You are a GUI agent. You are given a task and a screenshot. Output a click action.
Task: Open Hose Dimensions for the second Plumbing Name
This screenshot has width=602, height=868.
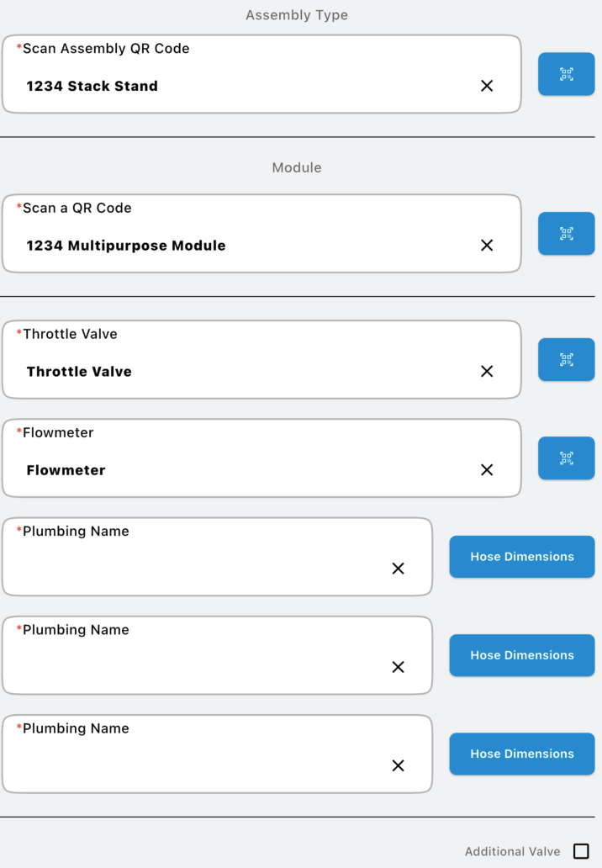521,655
